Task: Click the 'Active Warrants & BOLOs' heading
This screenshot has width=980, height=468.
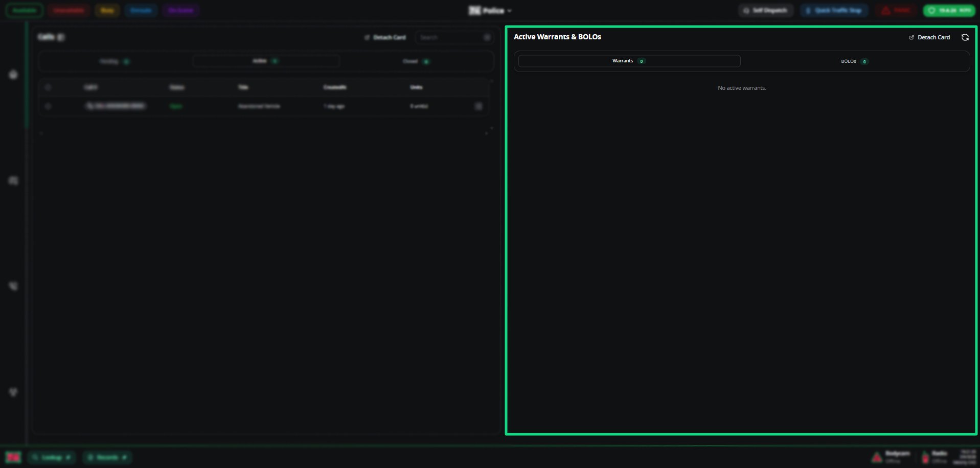Action: point(557,37)
